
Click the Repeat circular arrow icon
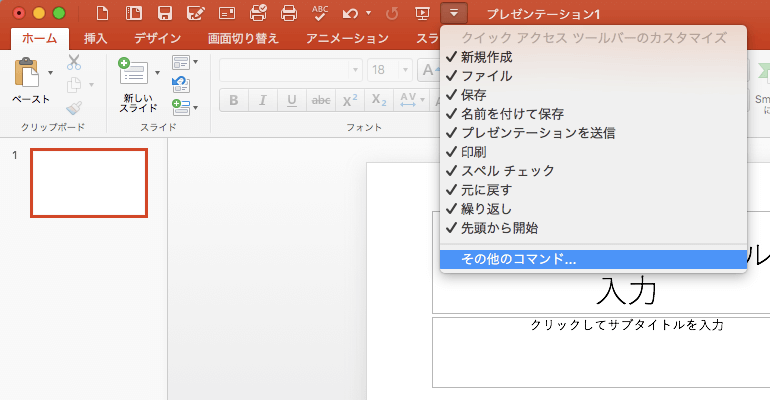(392, 14)
